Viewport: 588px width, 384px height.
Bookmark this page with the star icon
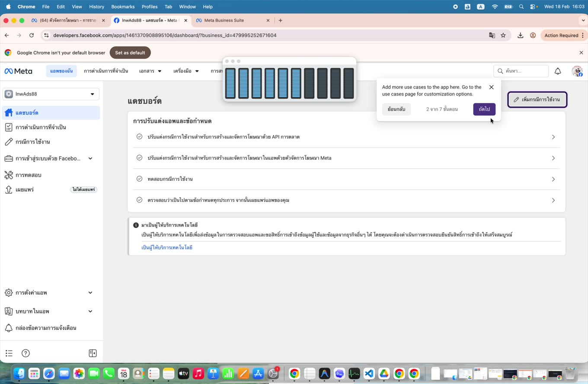(x=503, y=35)
